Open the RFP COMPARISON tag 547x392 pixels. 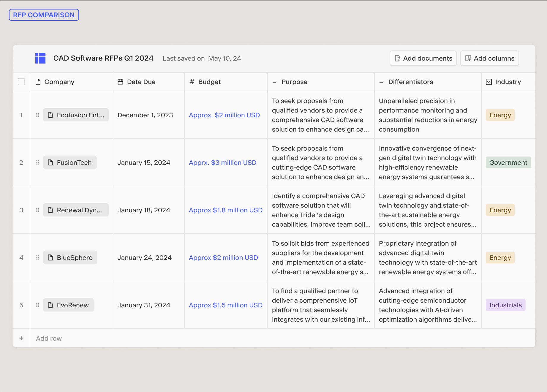click(44, 15)
